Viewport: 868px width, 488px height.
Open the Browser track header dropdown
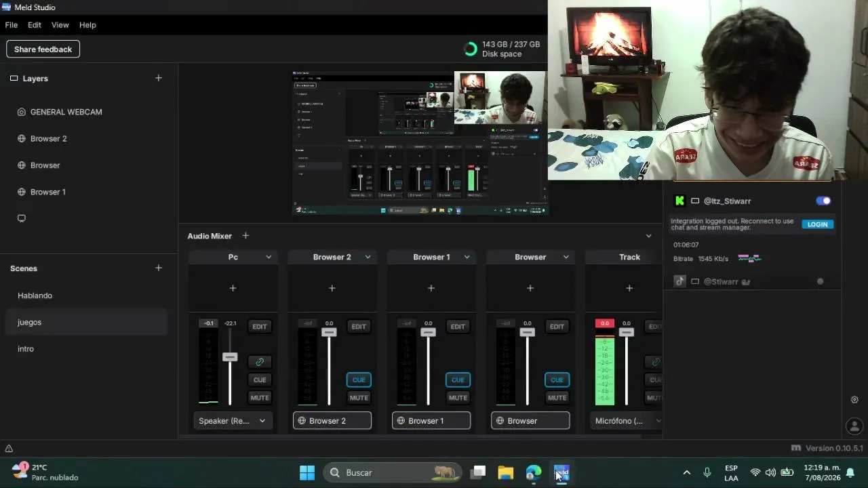566,257
